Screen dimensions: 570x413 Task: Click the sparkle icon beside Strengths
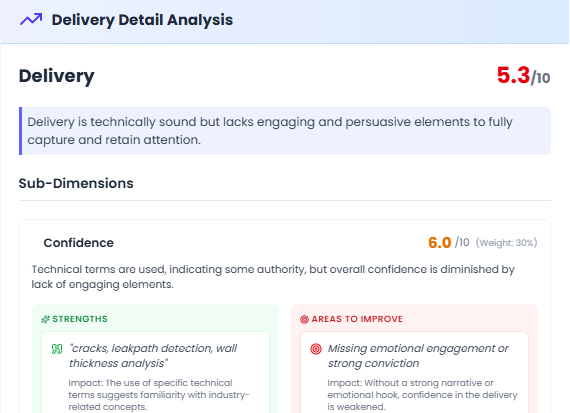point(45,319)
